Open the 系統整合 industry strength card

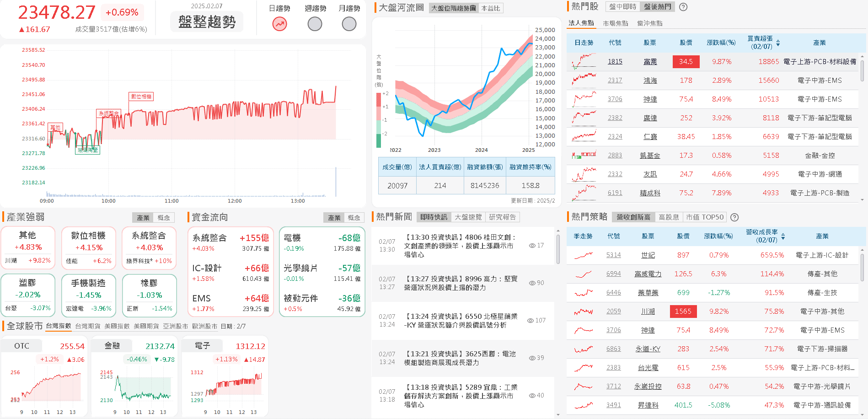(149, 247)
